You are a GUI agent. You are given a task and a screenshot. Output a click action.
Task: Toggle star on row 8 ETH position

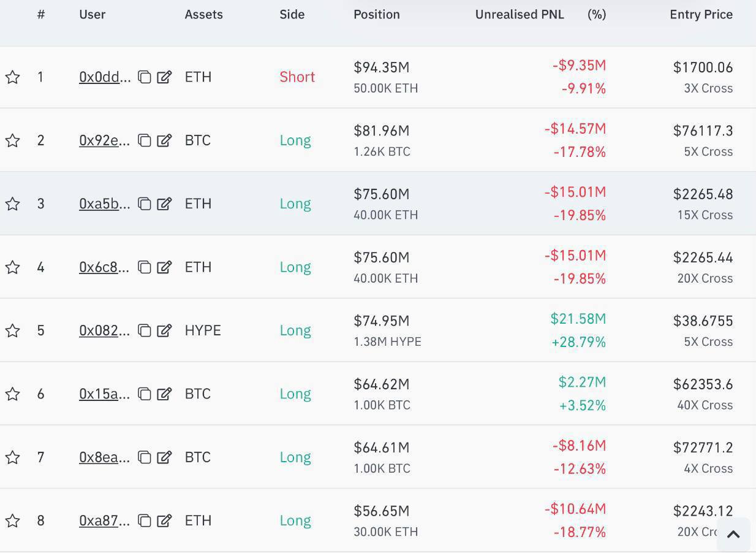13,521
